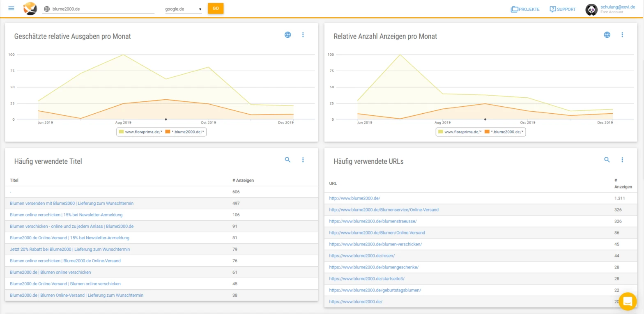The image size is (644, 314).
Task: Click the XOVI logo icon
Action: [x=30, y=9]
